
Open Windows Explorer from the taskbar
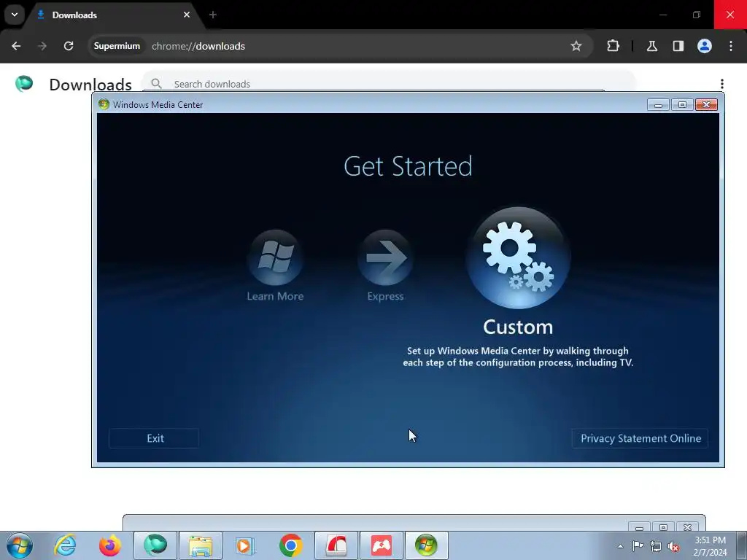pyautogui.click(x=201, y=545)
